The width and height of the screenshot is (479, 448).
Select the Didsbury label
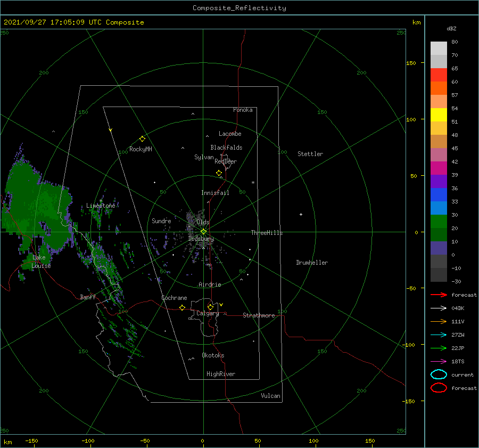[201, 239]
